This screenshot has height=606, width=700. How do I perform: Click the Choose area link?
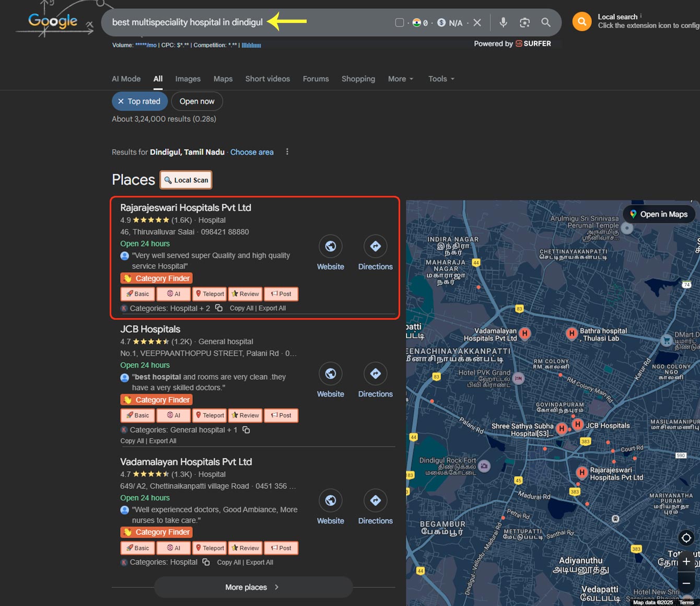252,152
